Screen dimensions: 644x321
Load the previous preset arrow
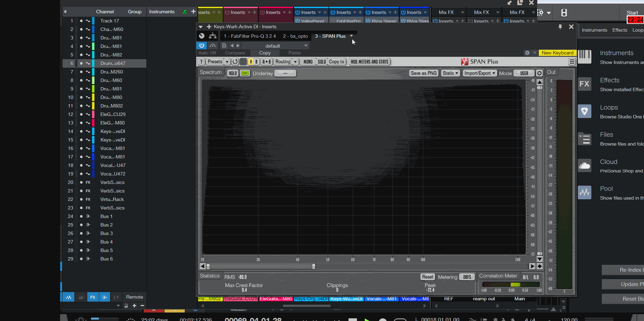coord(232,46)
